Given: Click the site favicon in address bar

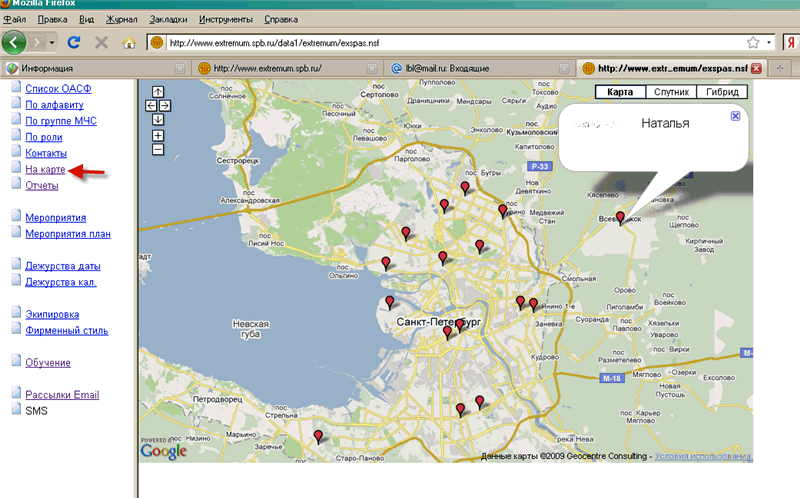Looking at the screenshot, I should (157, 42).
